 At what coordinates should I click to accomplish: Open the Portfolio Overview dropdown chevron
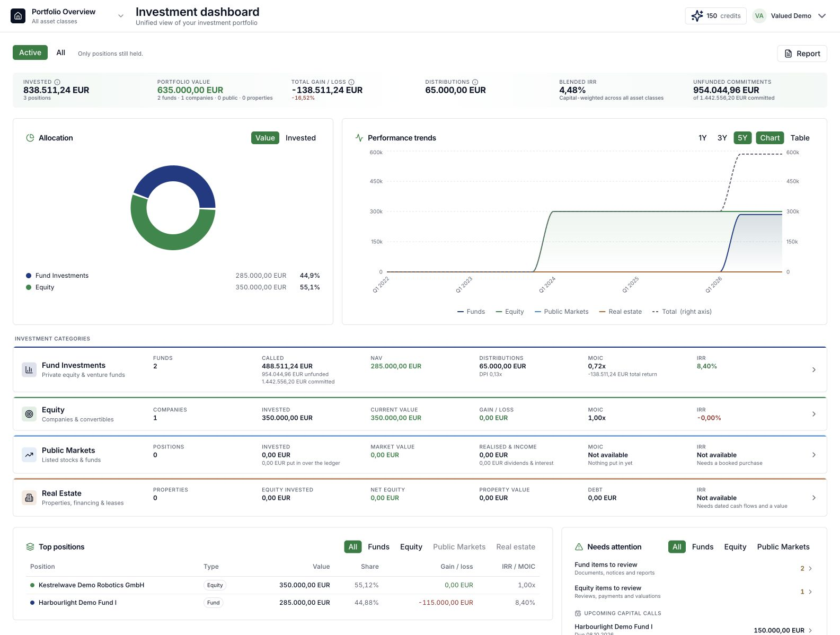click(121, 16)
